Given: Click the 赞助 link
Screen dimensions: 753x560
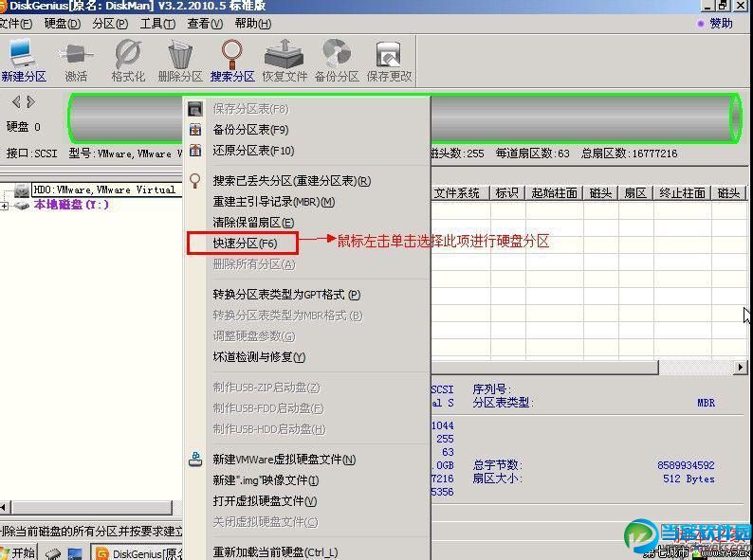Looking at the screenshot, I should point(722,23).
